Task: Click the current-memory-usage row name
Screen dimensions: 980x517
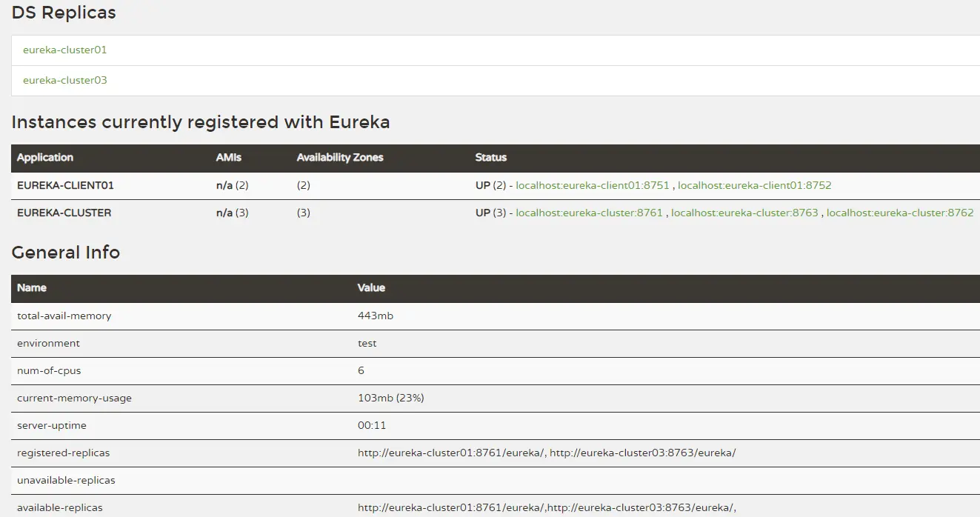Action: pos(75,398)
